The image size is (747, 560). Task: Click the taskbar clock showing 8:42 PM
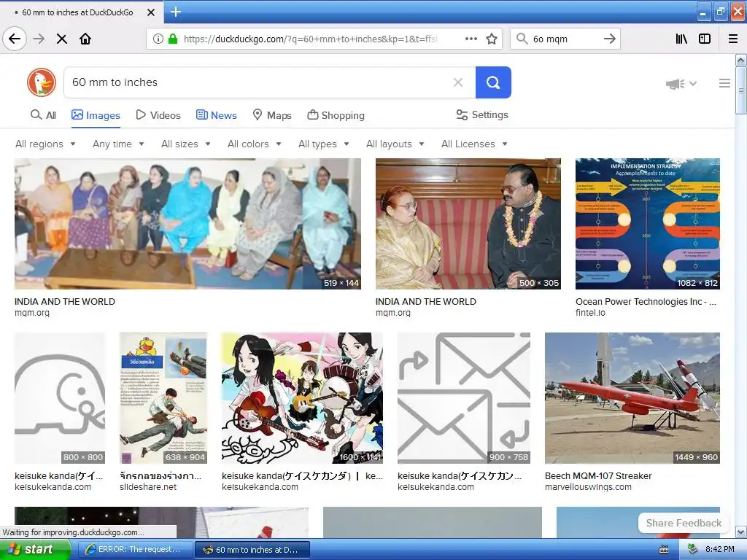(x=720, y=549)
